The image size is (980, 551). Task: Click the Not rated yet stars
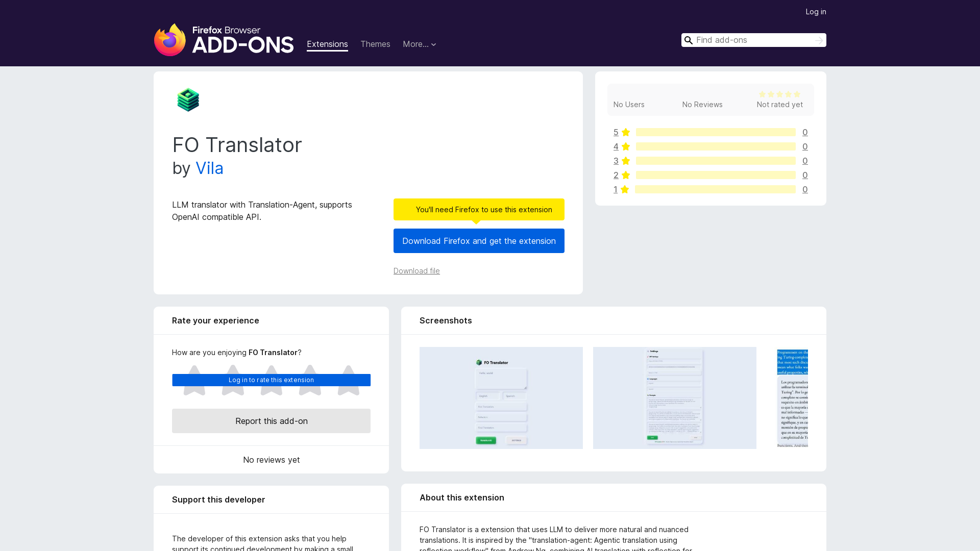[779, 94]
